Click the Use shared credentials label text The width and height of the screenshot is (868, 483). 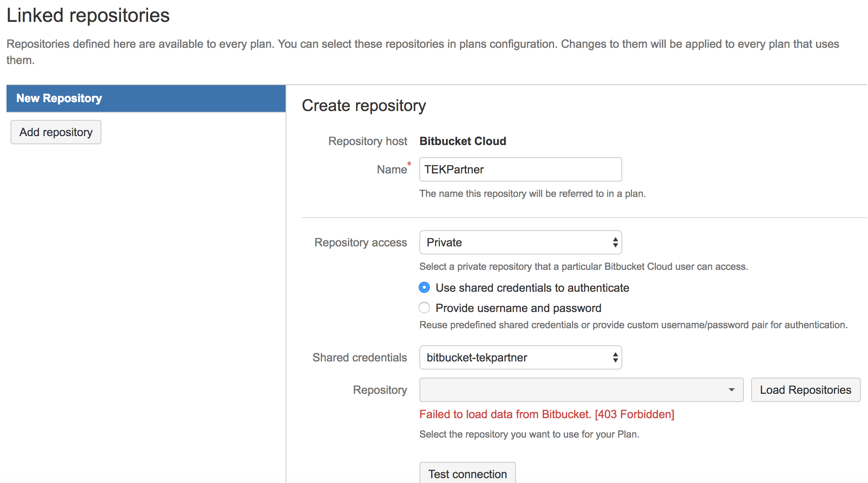(x=532, y=288)
